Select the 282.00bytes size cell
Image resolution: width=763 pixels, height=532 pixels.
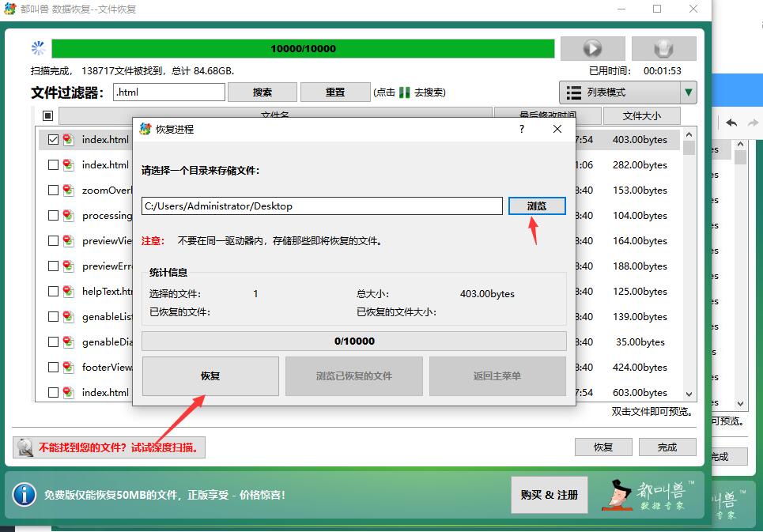pos(640,165)
